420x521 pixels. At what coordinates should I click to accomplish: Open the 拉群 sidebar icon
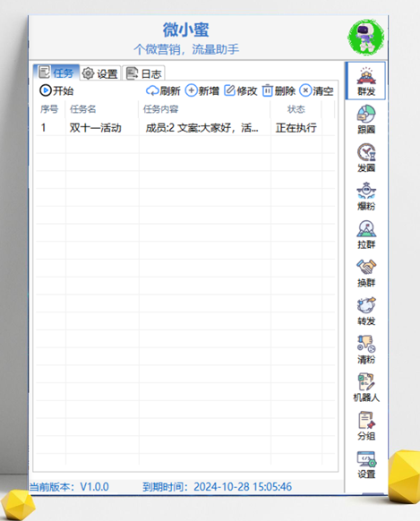click(x=366, y=235)
